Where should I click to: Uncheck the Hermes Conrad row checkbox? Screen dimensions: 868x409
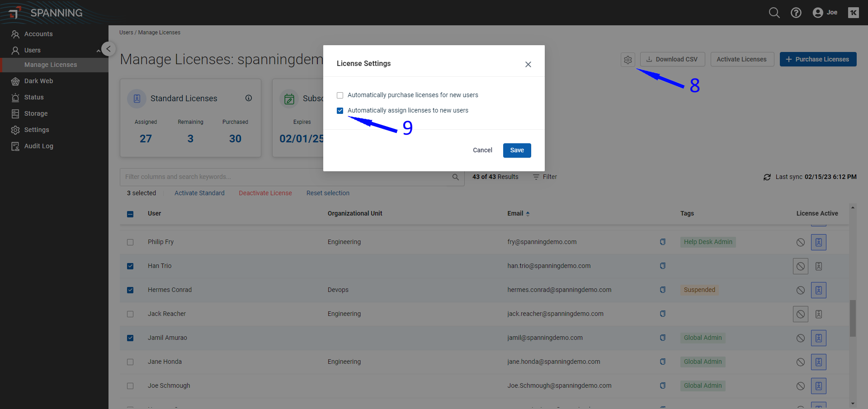130,290
